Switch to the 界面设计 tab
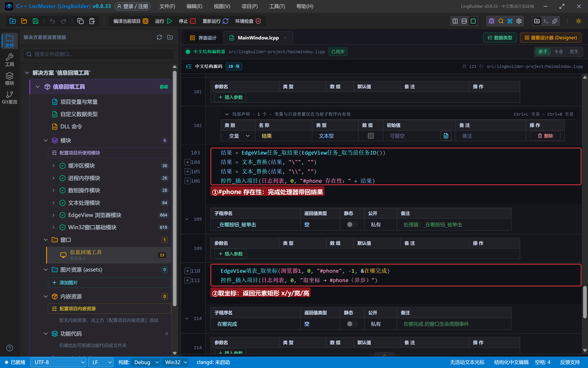Image resolution: width=588 pixels, height=368 pixels. [x=203, y=38]
